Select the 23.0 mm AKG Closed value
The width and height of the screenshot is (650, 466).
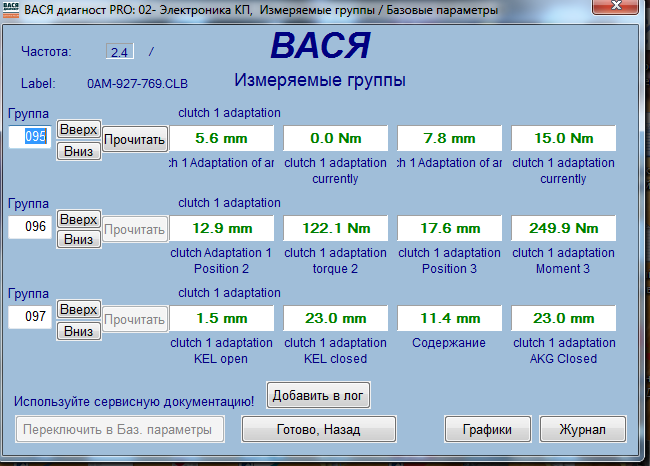pyautogui.click(x=564, y=318)
